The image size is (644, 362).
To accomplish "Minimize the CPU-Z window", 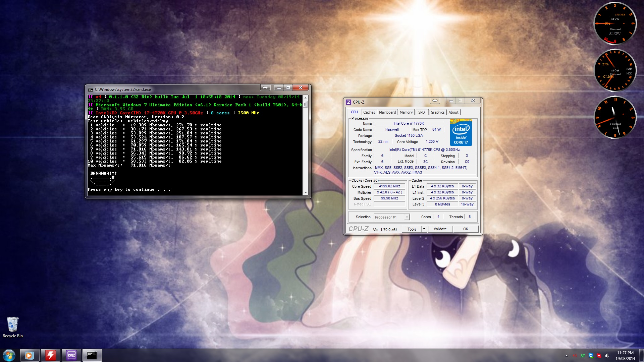I will pos(451,101).
